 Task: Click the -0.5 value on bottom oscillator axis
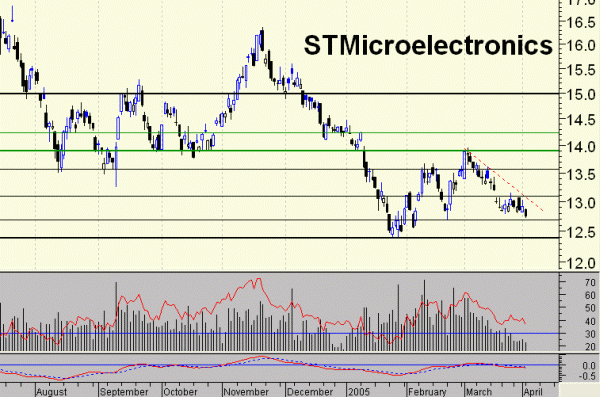click(x=587, y=376)
